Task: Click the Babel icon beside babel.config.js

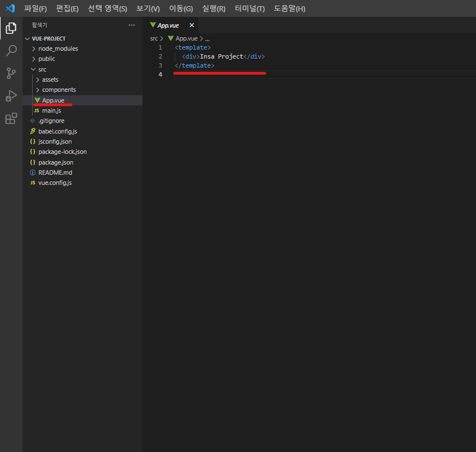Action: (33, 131)
